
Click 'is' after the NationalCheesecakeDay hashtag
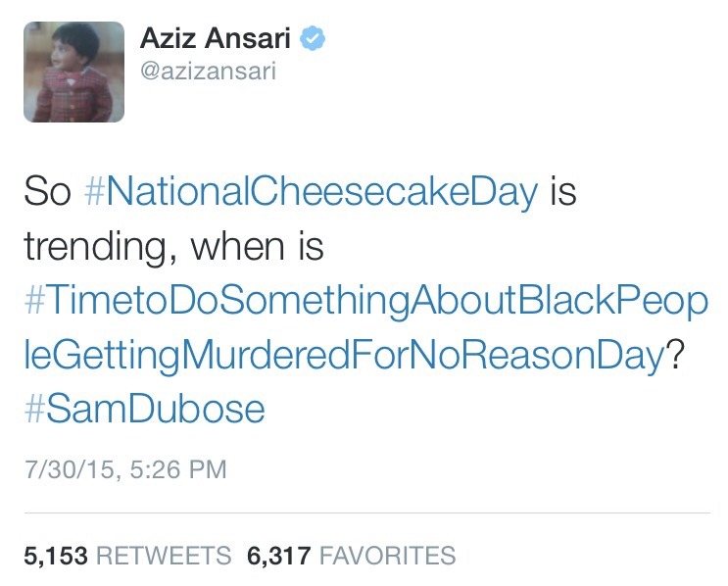562,191
